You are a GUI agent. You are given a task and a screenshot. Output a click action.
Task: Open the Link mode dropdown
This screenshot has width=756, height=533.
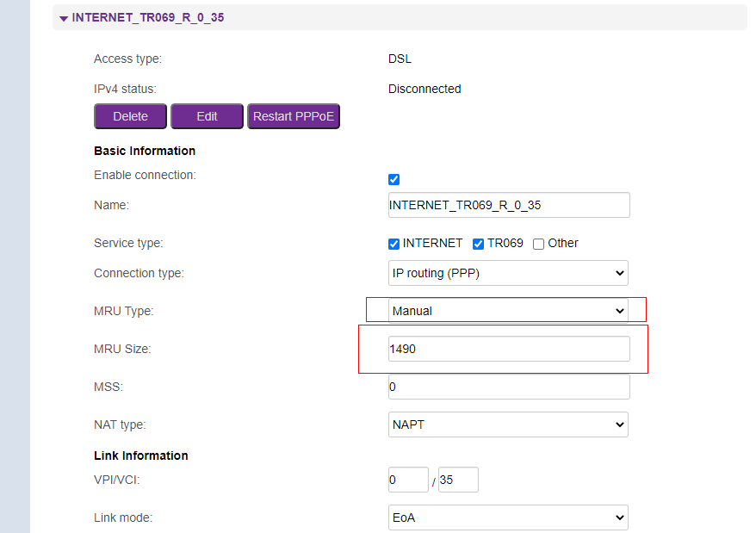click(x=508, y=518)
